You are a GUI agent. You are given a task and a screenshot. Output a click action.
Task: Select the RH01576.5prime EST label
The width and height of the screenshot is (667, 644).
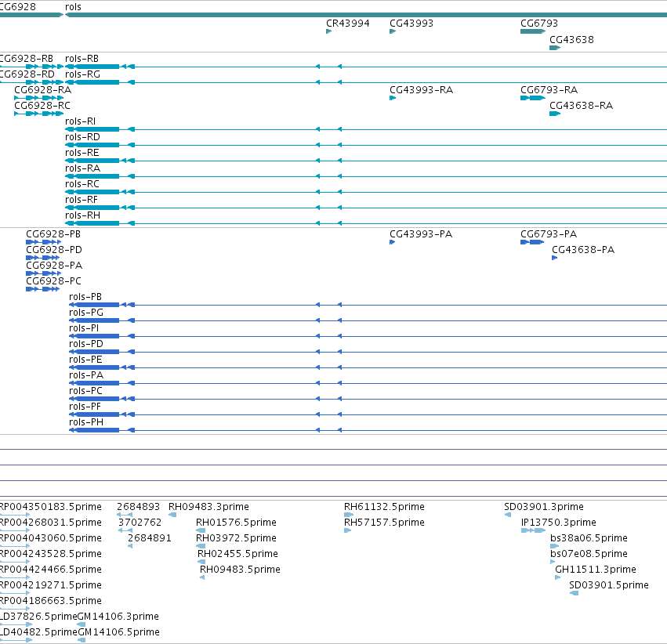[x=236, y=522]
